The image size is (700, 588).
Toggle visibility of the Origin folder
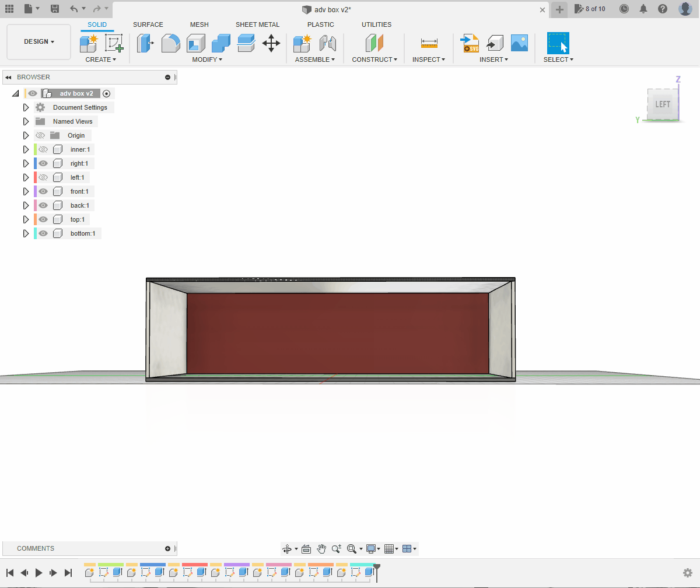tap(40, 135)
